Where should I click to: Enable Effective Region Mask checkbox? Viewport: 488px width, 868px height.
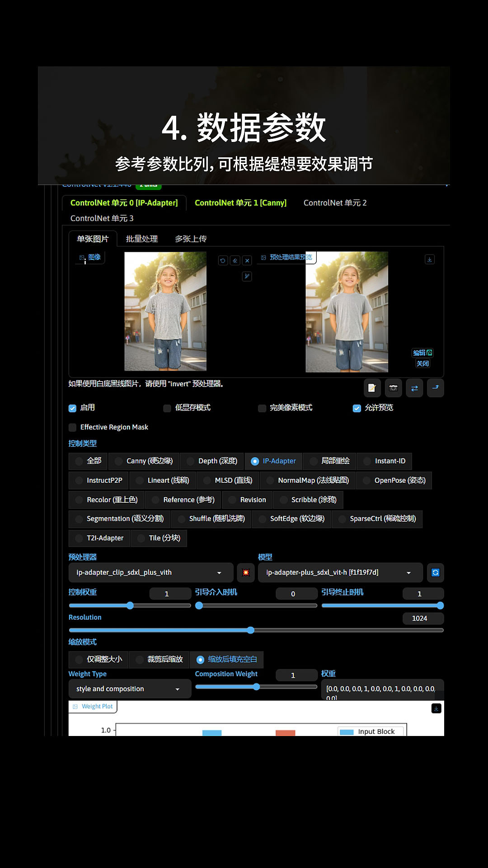(72, 427)
